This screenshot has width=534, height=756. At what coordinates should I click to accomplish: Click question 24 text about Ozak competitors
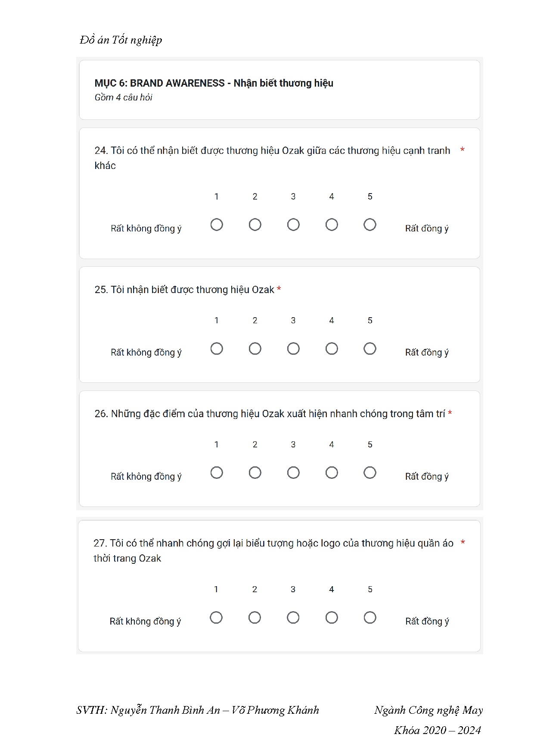(x=272, y=151)
